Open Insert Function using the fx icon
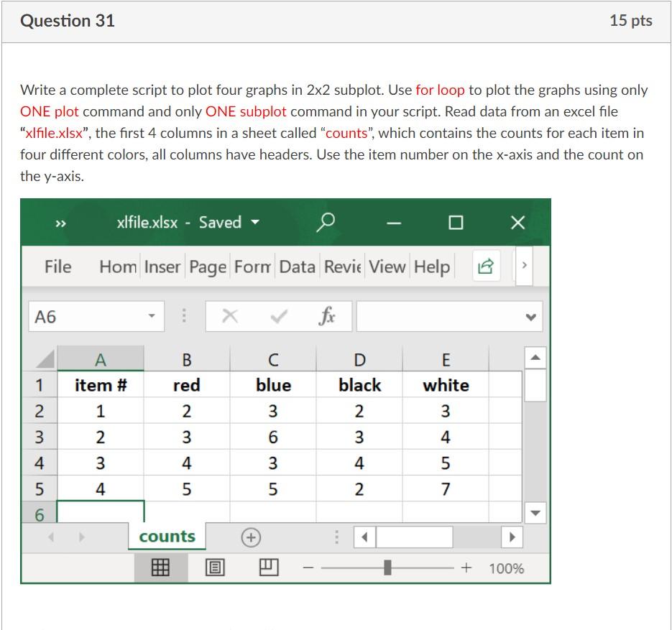The width and height of the screenshot is (672, 630). (327, 315)
